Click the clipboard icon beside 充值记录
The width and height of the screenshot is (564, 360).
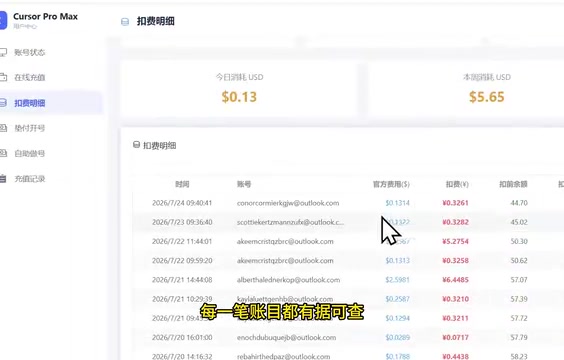click(3, 178)
